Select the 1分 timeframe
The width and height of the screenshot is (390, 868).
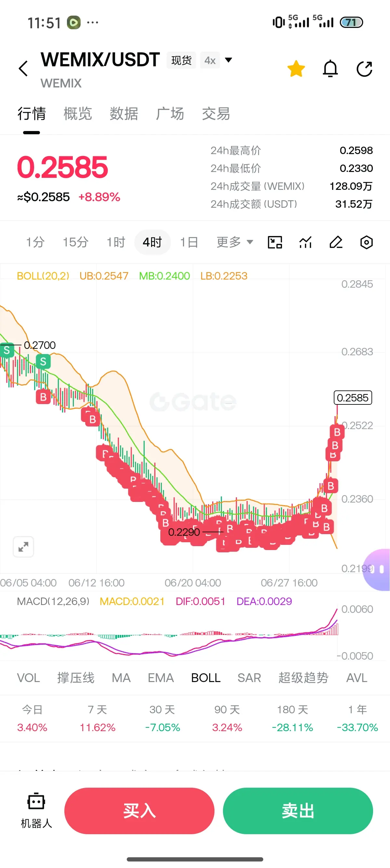(35, 242)
